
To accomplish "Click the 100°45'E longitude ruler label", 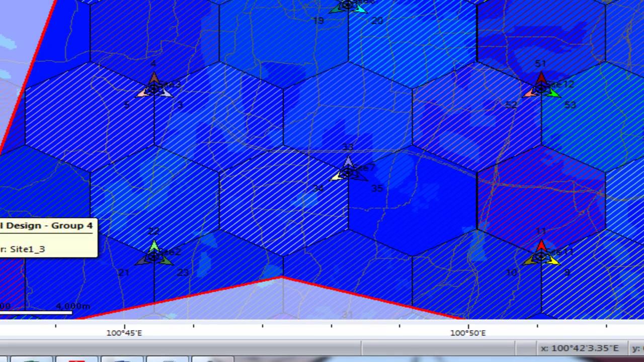I will [x=124, y=333].
